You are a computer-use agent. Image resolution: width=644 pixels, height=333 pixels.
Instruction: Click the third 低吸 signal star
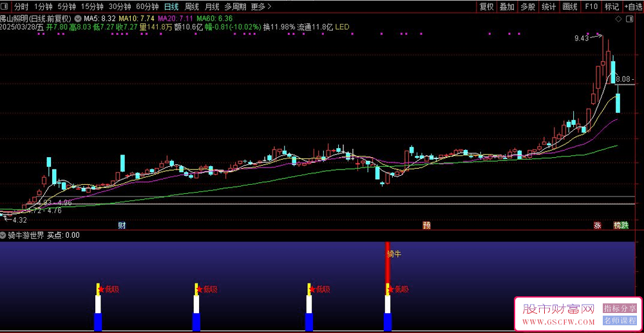[312, 289]
